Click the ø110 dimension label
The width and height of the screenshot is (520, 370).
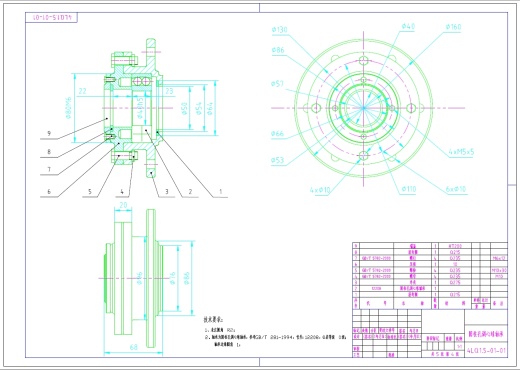(409, 189)
